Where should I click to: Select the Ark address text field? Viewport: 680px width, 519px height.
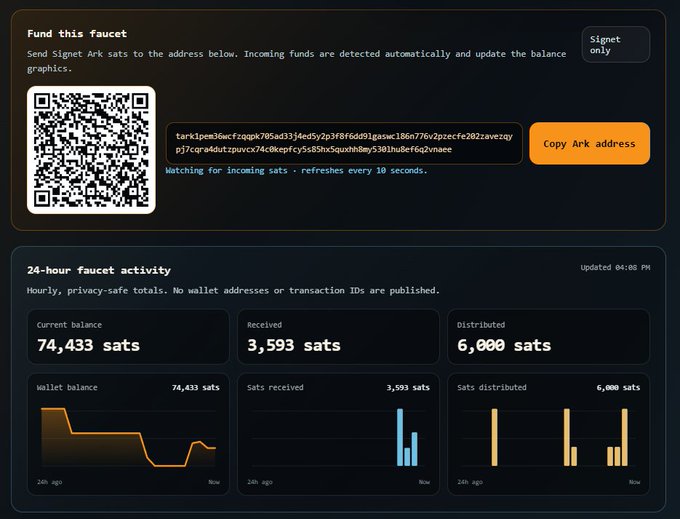344,143
